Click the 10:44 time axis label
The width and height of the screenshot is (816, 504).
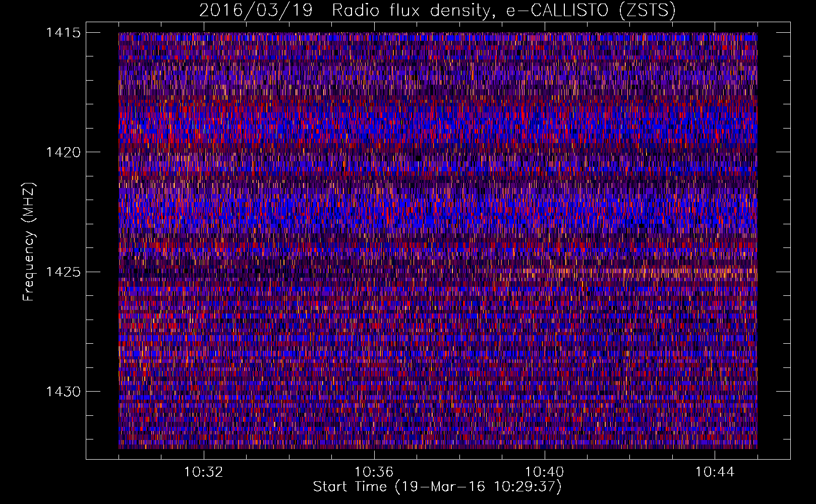point(715,472)
